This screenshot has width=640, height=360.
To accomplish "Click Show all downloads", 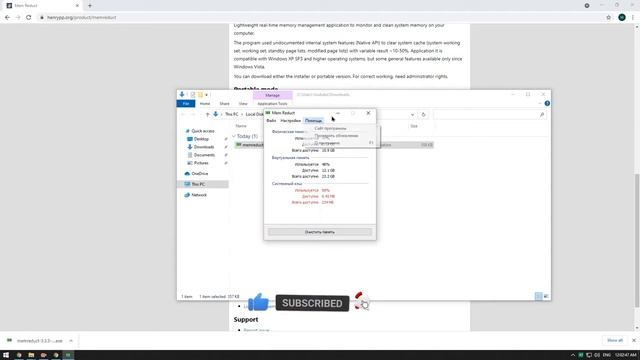I will coord(615,340).
